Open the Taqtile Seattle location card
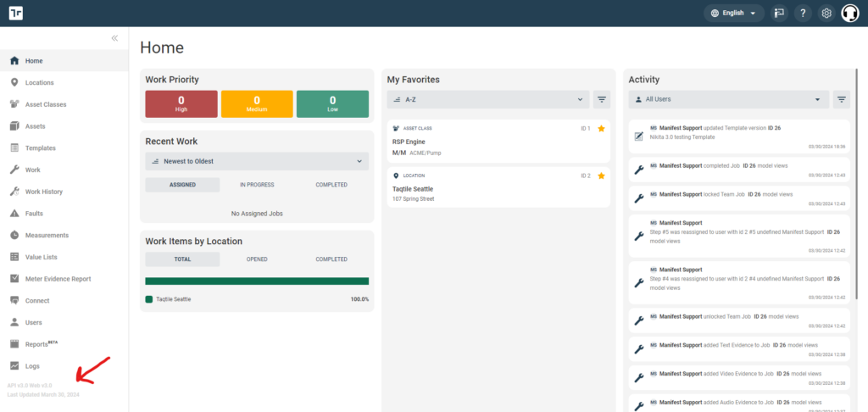Screen dimensions: 868x412 pyautogui.click(x=498, y=187)
